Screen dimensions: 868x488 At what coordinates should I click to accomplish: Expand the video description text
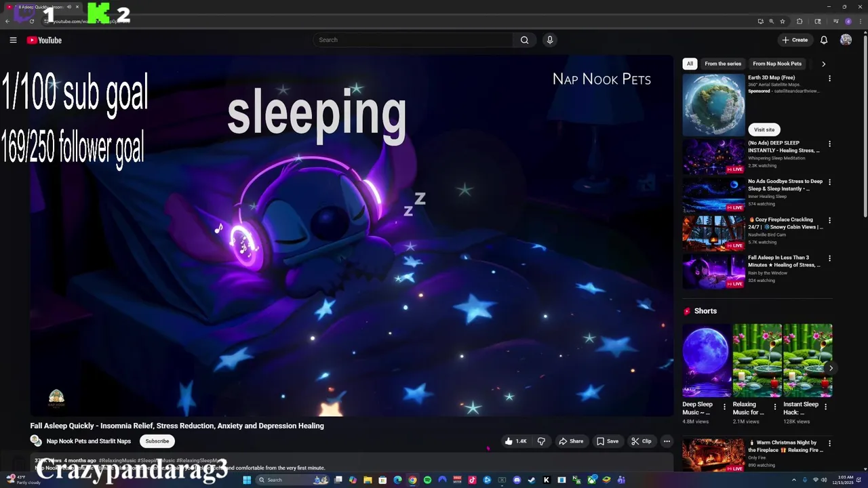(351, 464)
